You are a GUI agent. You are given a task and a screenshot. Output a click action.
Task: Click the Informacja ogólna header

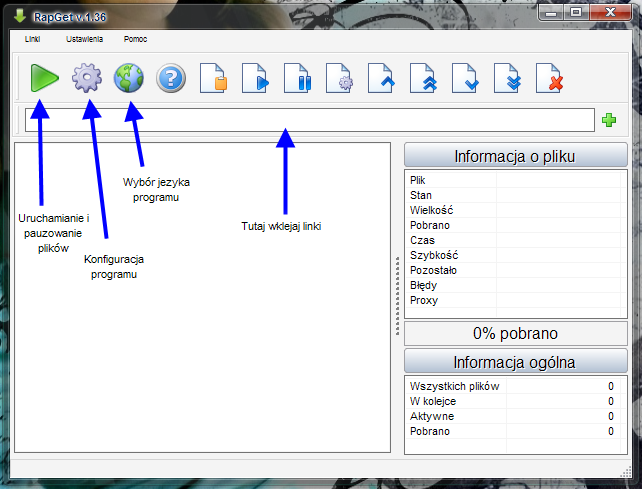tap(515, 361)
